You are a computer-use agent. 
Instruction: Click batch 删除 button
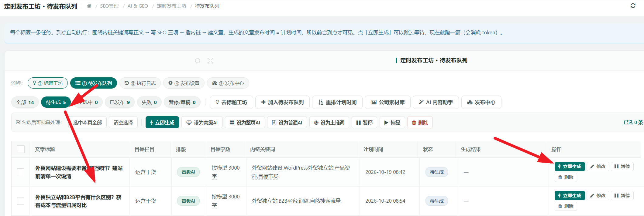point(420,123)
